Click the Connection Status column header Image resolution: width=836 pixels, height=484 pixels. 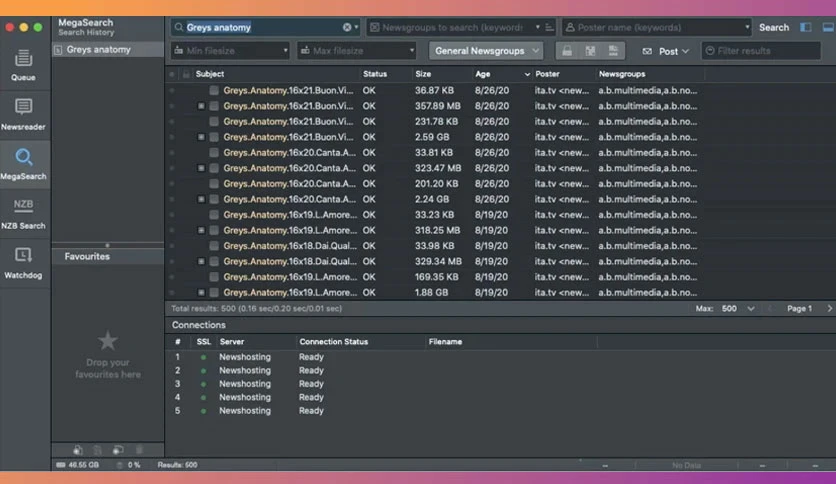click(334, 342)
